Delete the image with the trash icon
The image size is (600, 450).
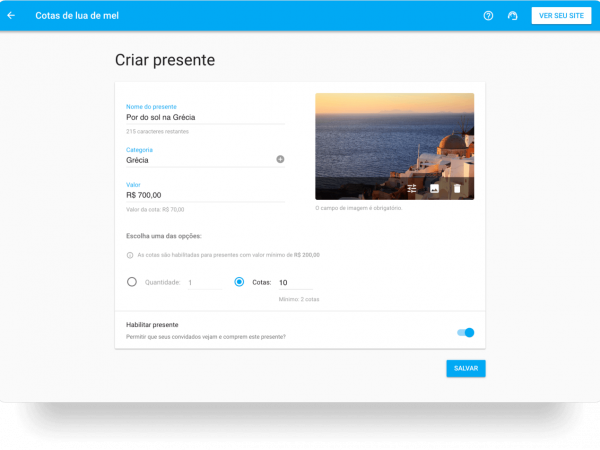pos(457,188)
